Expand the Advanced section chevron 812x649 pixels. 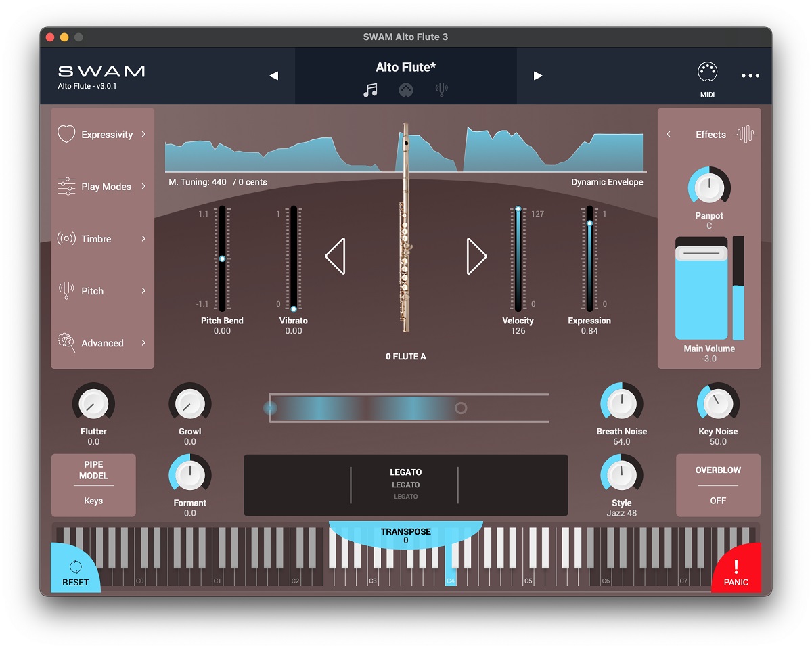(x=143, y=342)
